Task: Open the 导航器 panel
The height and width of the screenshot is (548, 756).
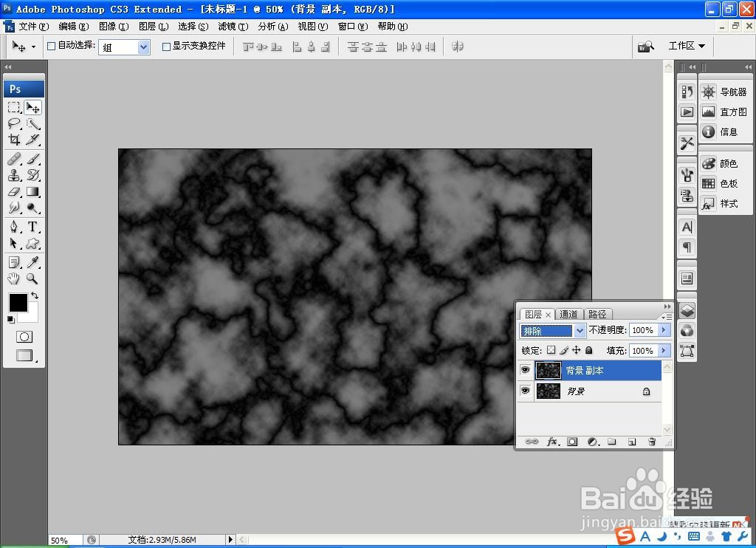Action: [x=725, y=92]
